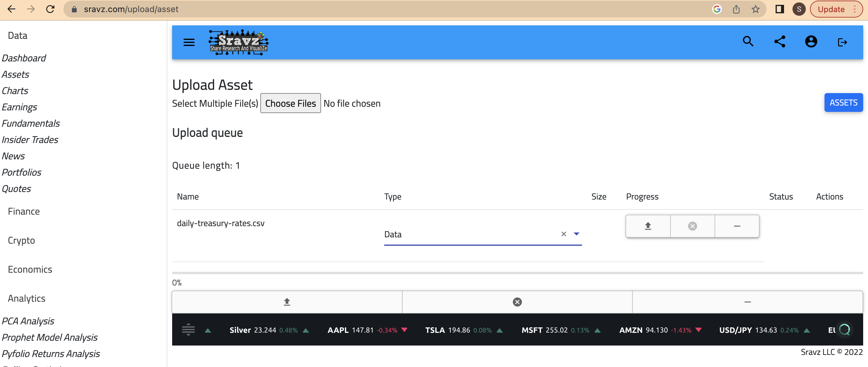The width and height of the screenshot is (868, 367).
Task: Click the AAPL ticker entry
Action: point(368,330)
